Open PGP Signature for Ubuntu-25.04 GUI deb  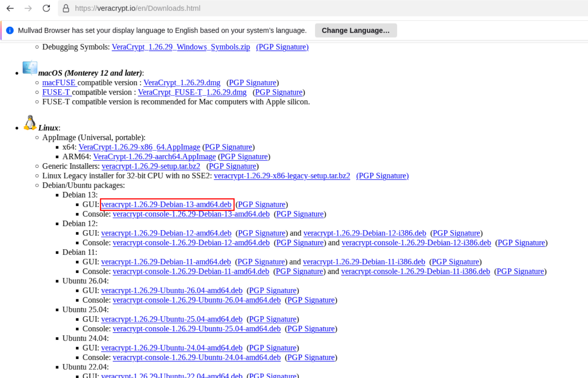pos(273,319)
